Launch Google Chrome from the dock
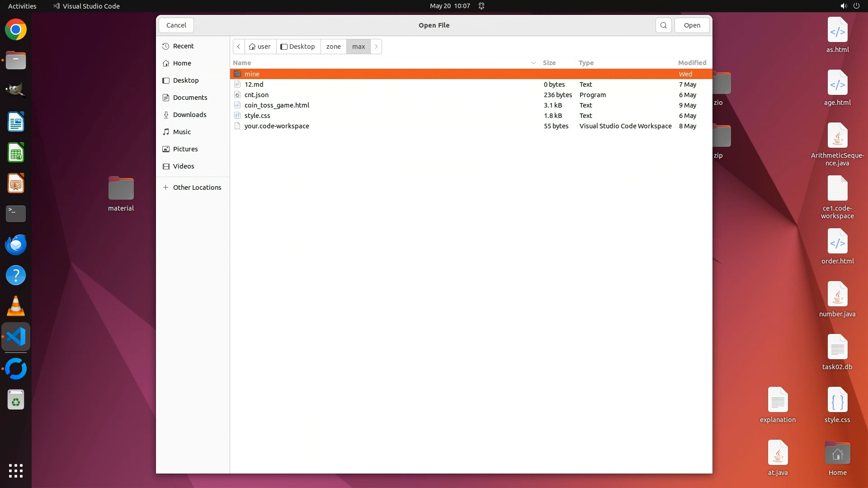 [x=16, y=30]
